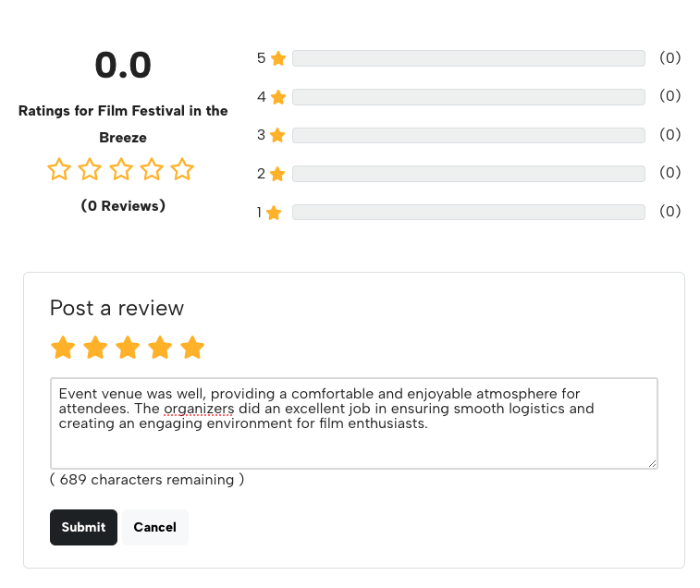This screenshot has height=588, width=700.
Task: Set review rating to three stars
Action: [128, 348]
